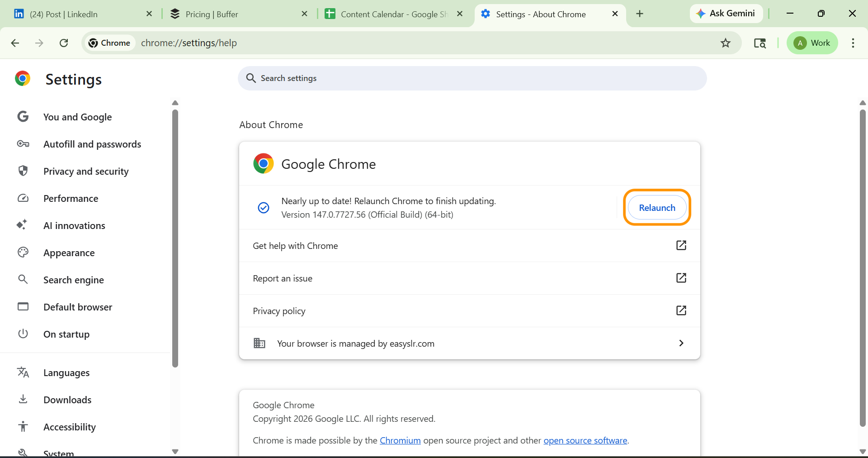Open the Chrome three-dot menu

(x=853, y=43)
